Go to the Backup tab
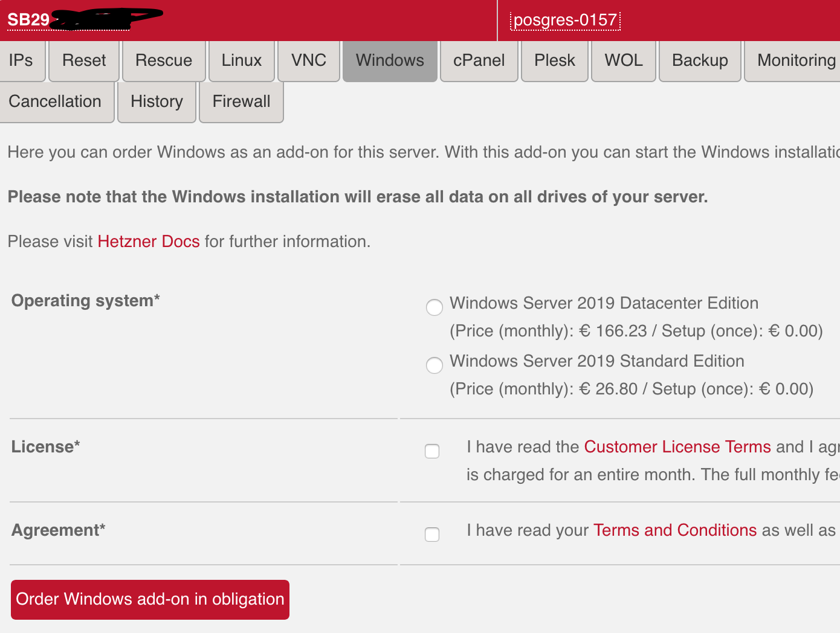Screen dimensions: 840x633 (x=700, y=60)
